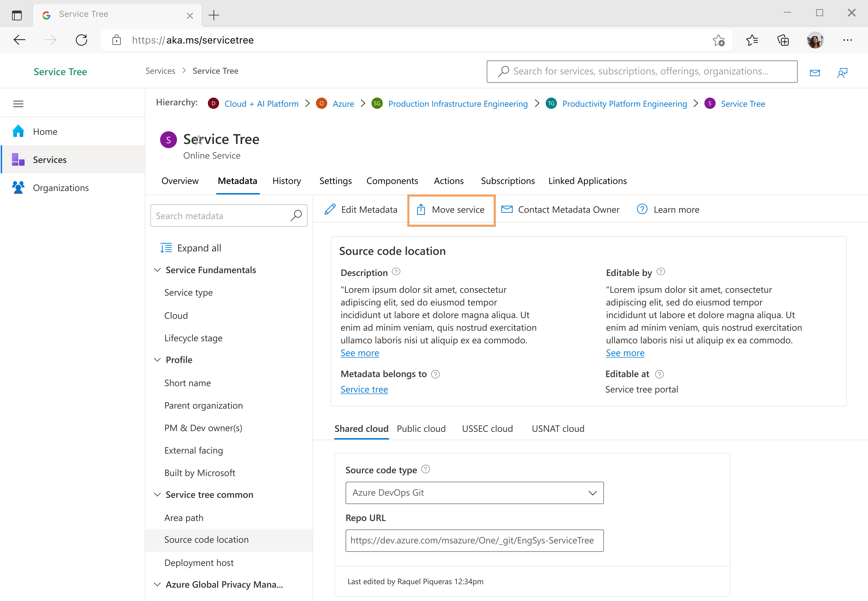Add page to favorites star icon
Screen dimensions: 868x601
coord(718,40)
